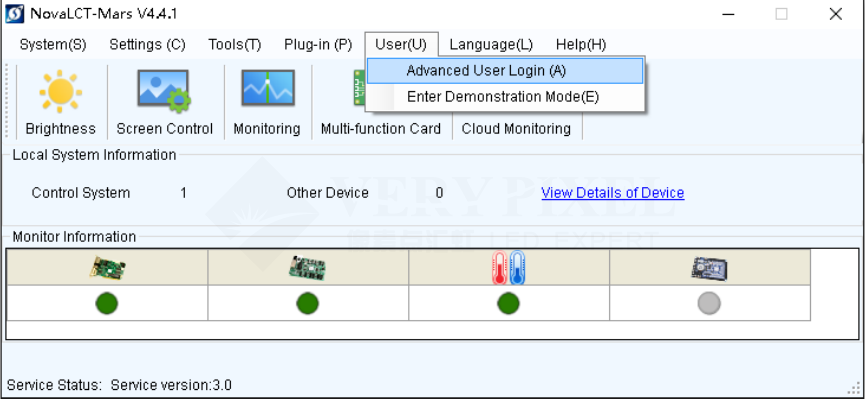Open the Monitoring graph icon

coord(268,88)
